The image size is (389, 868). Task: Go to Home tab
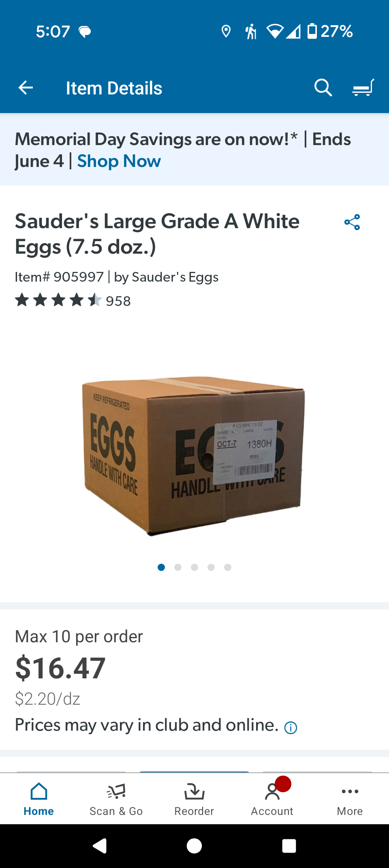(39, 799)
